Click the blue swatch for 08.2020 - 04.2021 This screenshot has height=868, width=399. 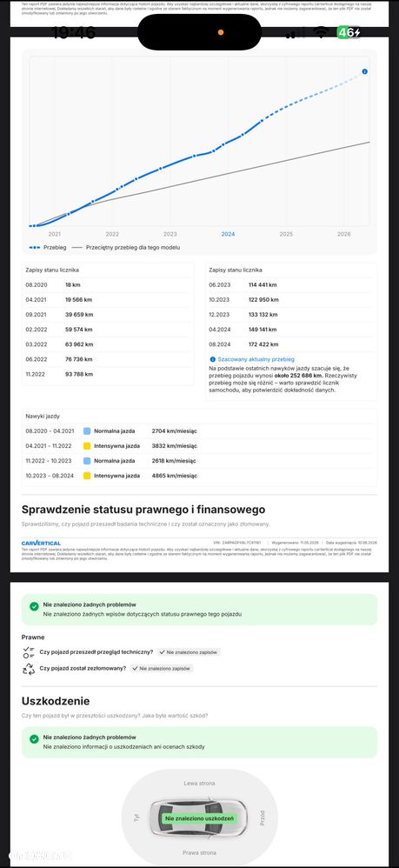87,431
